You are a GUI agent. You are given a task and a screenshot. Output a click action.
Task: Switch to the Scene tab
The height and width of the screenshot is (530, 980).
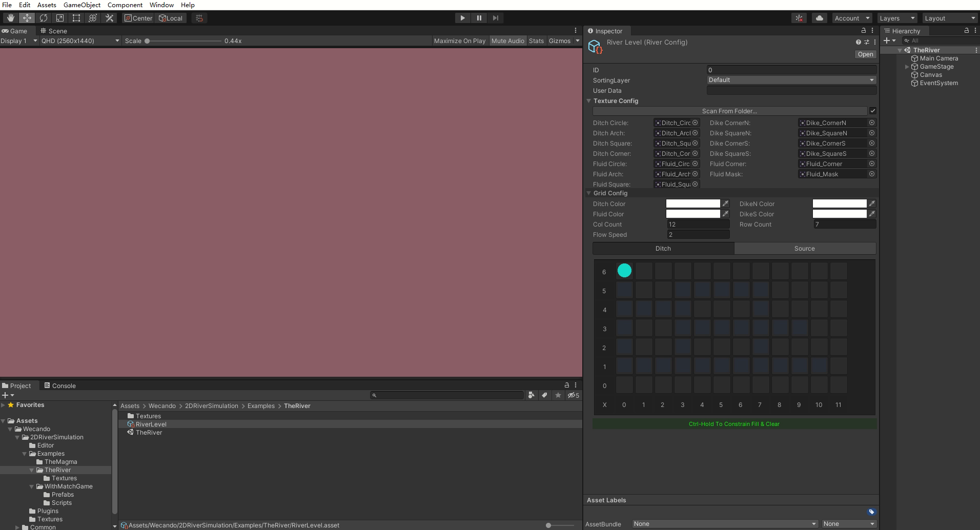54,31
